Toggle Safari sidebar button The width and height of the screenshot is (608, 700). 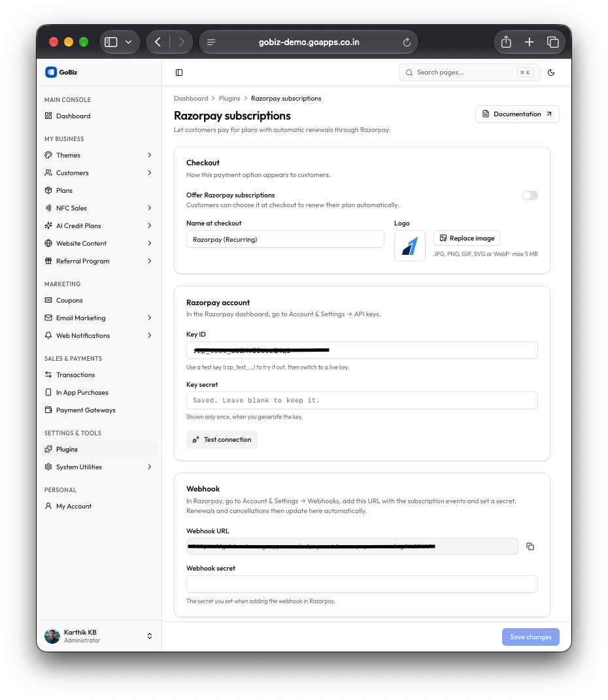pos(110,42)
